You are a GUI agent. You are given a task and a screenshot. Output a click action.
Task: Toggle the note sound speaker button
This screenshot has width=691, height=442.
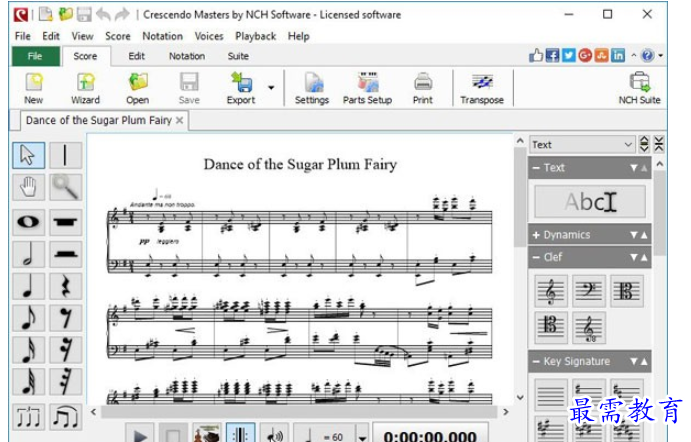(x=274, y=435)
